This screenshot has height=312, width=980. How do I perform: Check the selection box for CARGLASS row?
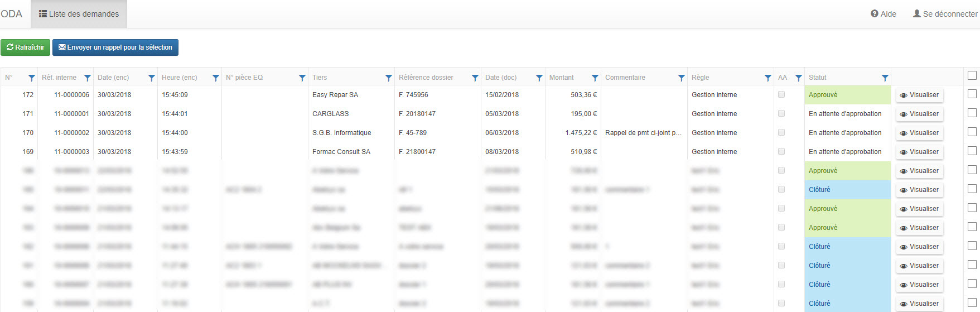972,113
